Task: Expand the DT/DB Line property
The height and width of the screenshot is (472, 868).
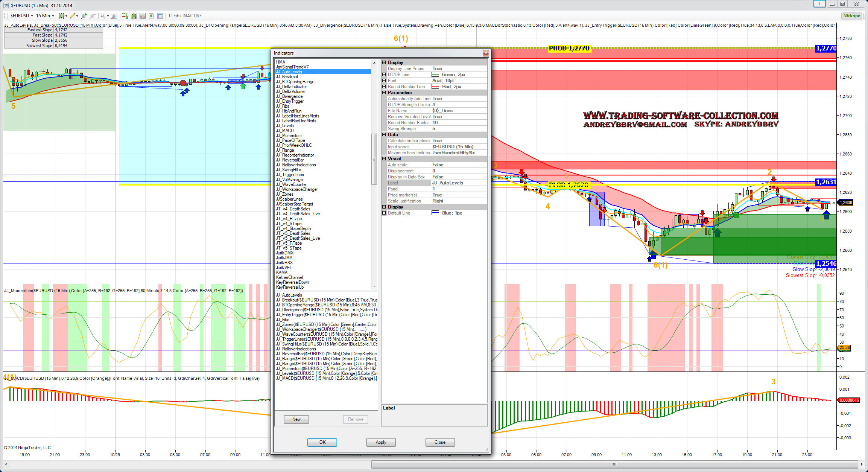Action: (384, 75)
